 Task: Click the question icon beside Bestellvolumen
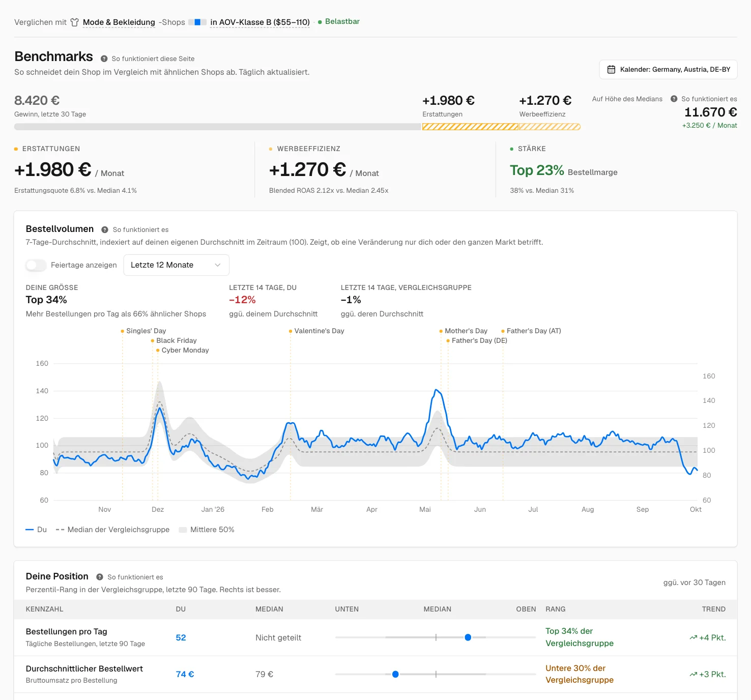[x=105, y=229]
